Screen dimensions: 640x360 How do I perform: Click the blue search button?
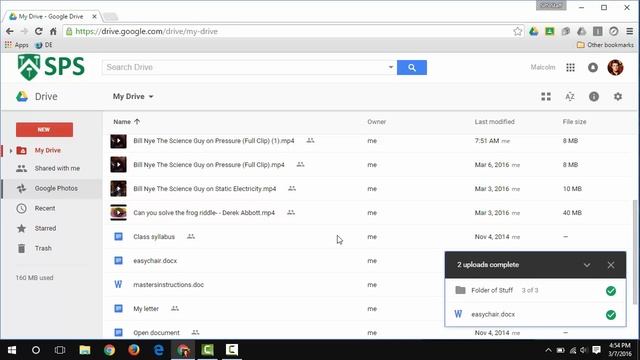[411, 67]
